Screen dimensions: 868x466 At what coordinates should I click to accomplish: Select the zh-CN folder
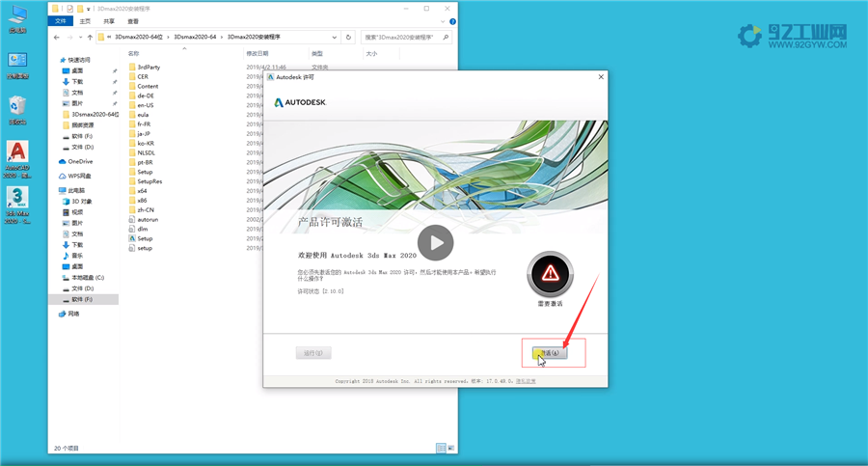coord(141,210)
